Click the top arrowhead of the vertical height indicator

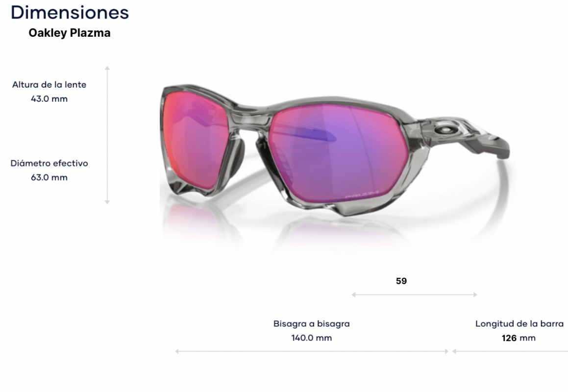tap(107, 68)
